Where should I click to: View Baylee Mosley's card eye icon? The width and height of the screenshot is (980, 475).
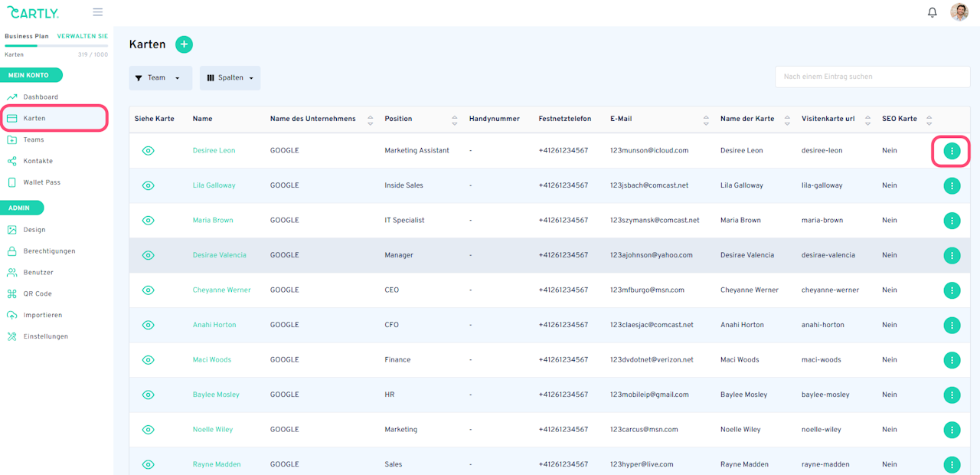click(x=149, y=395)
